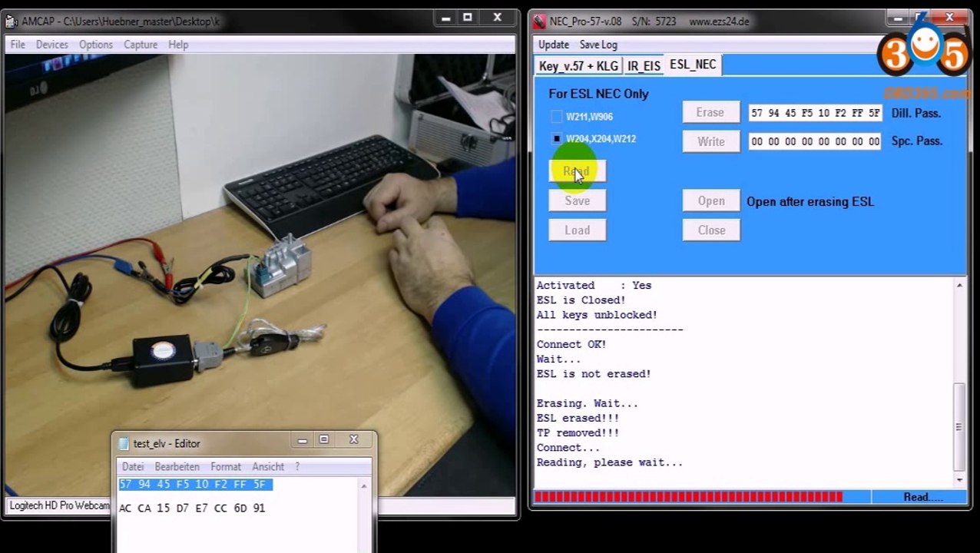Click the Open button after erasing ESL
This screenshot has height=553, width=980.
[711, 201]
